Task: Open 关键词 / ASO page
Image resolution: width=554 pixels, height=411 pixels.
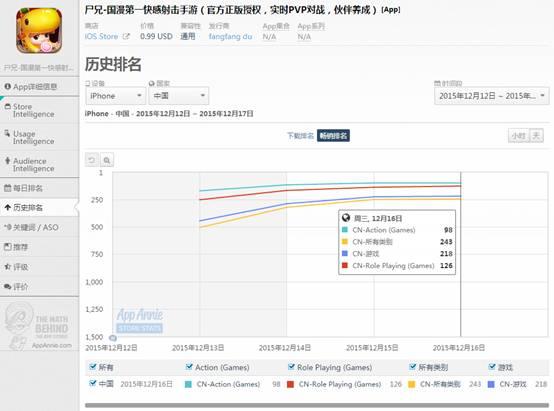Action: point(39,227)
